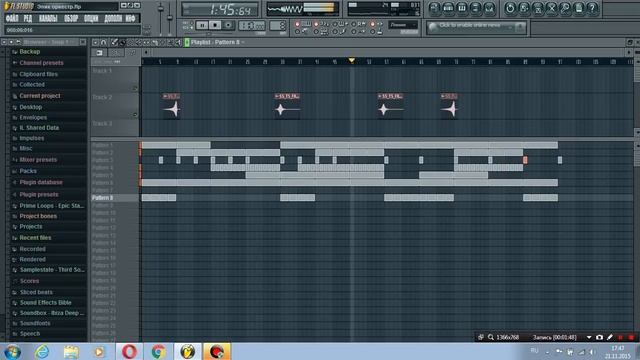Click the record button in transport panel
The width and height of the screenshot is (640, 360).
click(228, 25)
